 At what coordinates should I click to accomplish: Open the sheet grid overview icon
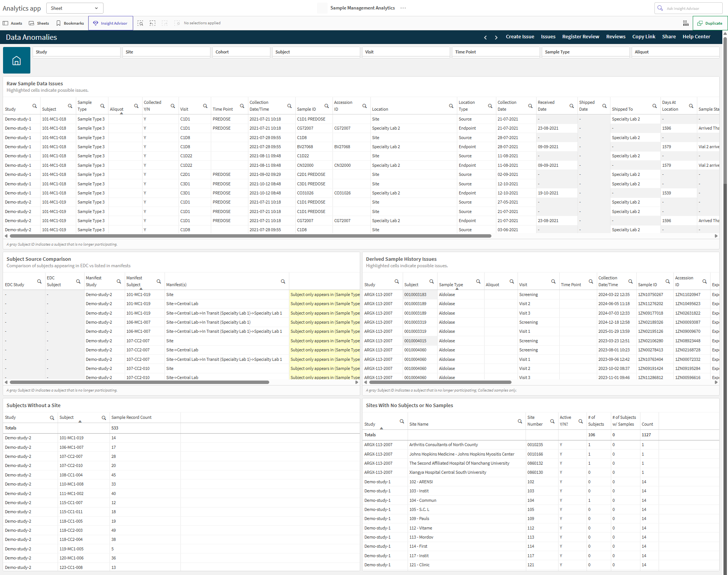point(686,23)
